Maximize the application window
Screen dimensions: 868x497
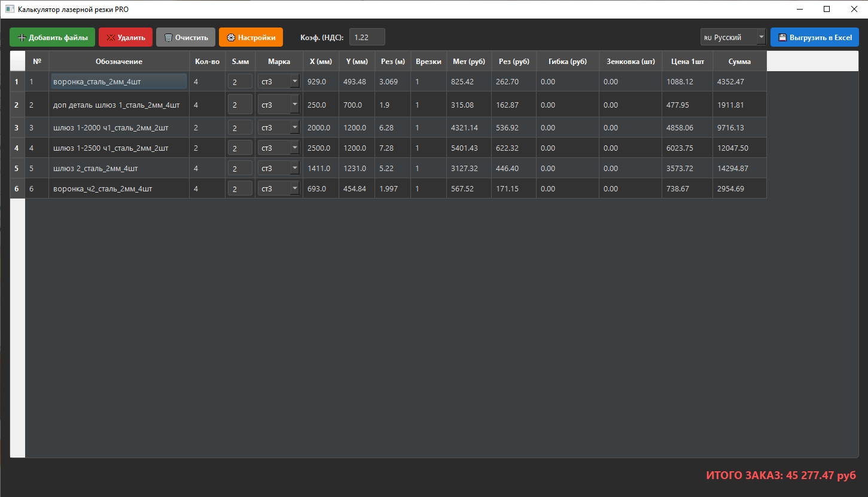826,9
